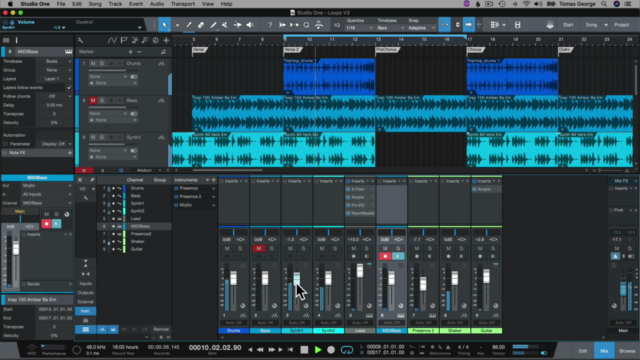Click the down arrow icon beside Start

pyautogui.click(x=550, y=25)
